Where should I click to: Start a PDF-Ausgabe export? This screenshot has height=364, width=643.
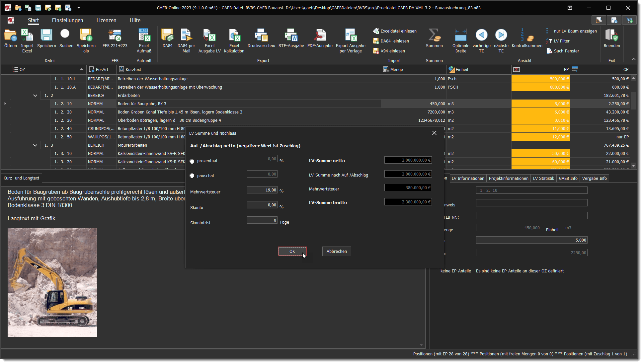pyautogui.click(x=319, y=40)
